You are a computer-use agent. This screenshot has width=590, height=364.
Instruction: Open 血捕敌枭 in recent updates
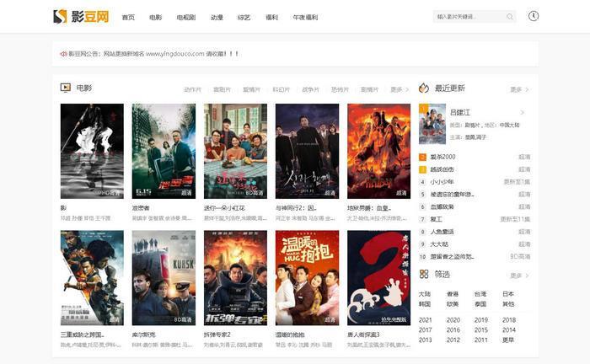point(442,206)
